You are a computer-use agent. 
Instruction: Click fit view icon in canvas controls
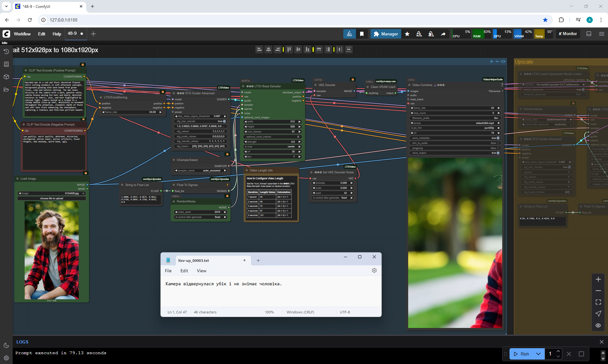pos(598,302)
